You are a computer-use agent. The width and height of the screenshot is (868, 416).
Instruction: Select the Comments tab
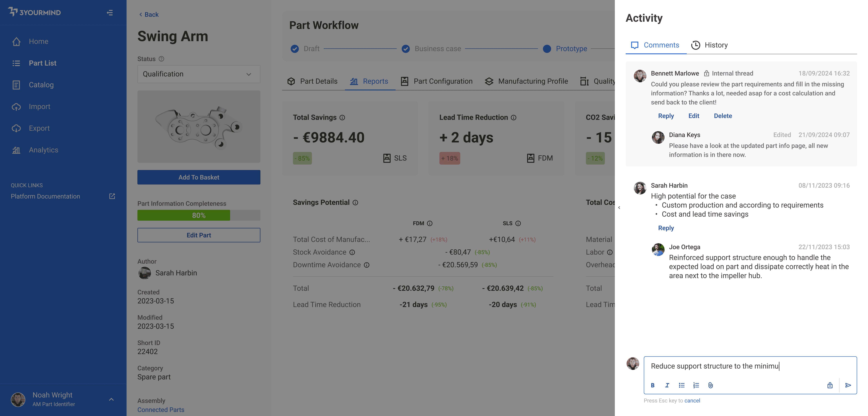655,45
